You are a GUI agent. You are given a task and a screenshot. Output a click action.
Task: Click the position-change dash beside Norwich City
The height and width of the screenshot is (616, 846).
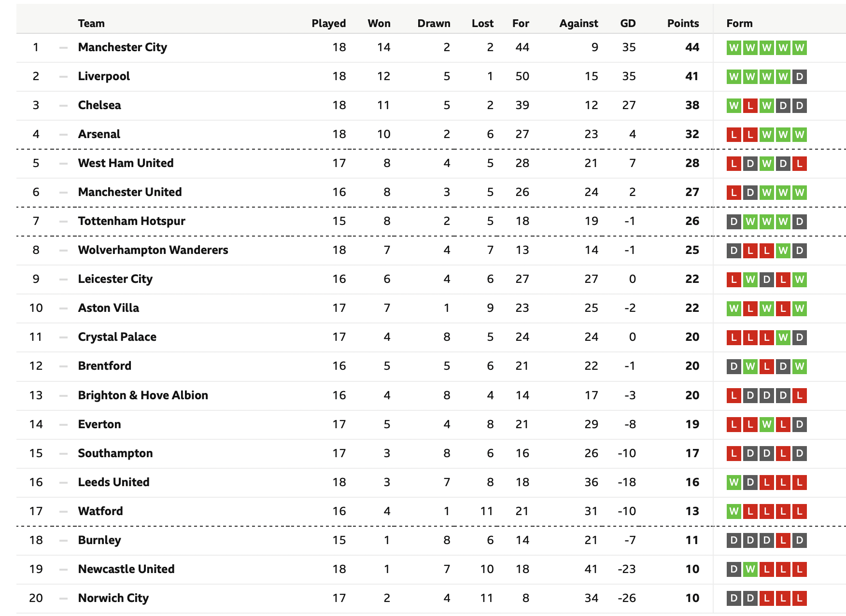tap(63, 598)
